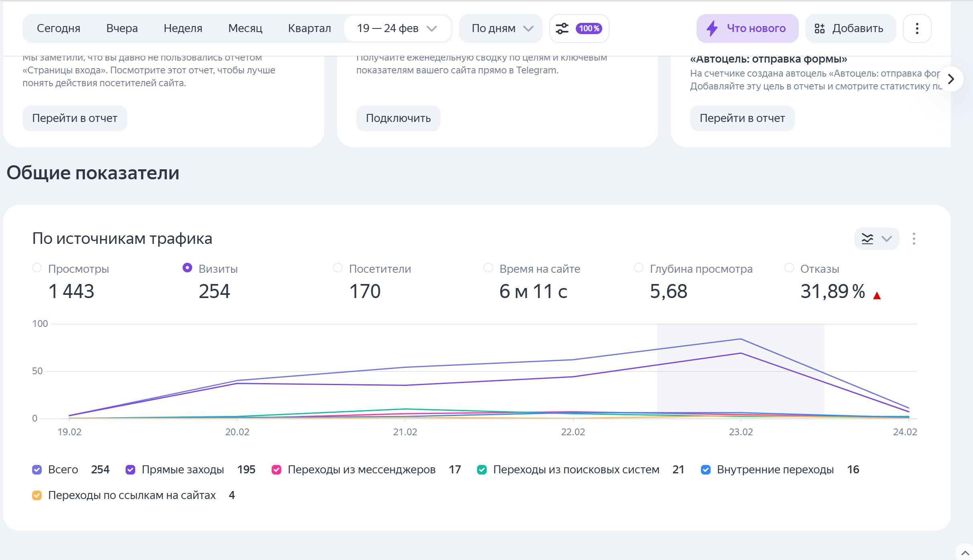Click the widget grid icon in 'Добавить'
Image resolution: width=973 pixels, height=560 pixels.
tap(819, 28)
